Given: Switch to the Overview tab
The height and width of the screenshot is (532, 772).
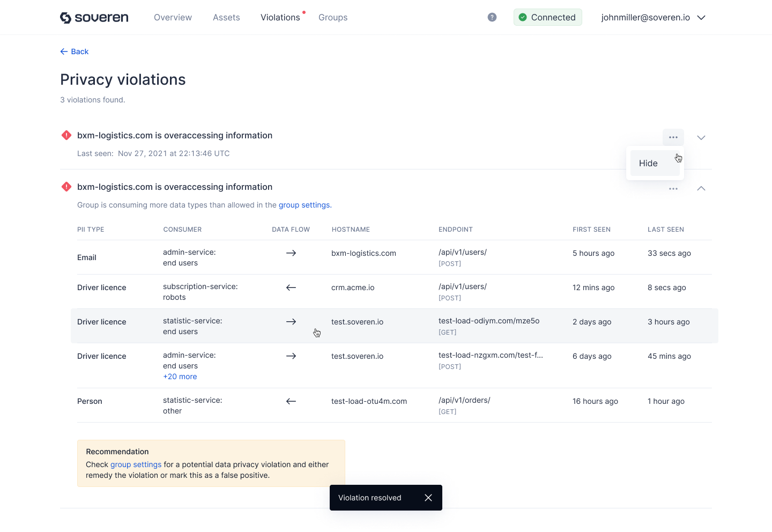Looking at the screenshot, I should click(173, 17).
